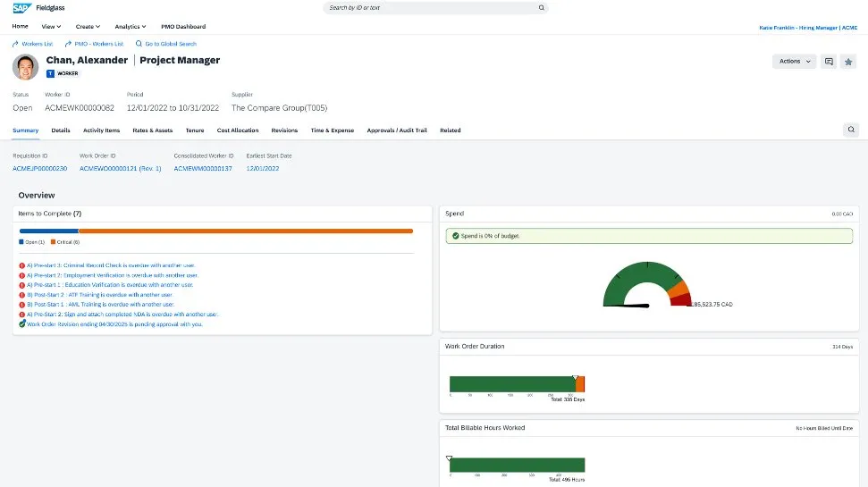Click the earliest start date 12/01/2022 link
The image size is (868, 487).
pyautogui.click(x=263, y=169)
